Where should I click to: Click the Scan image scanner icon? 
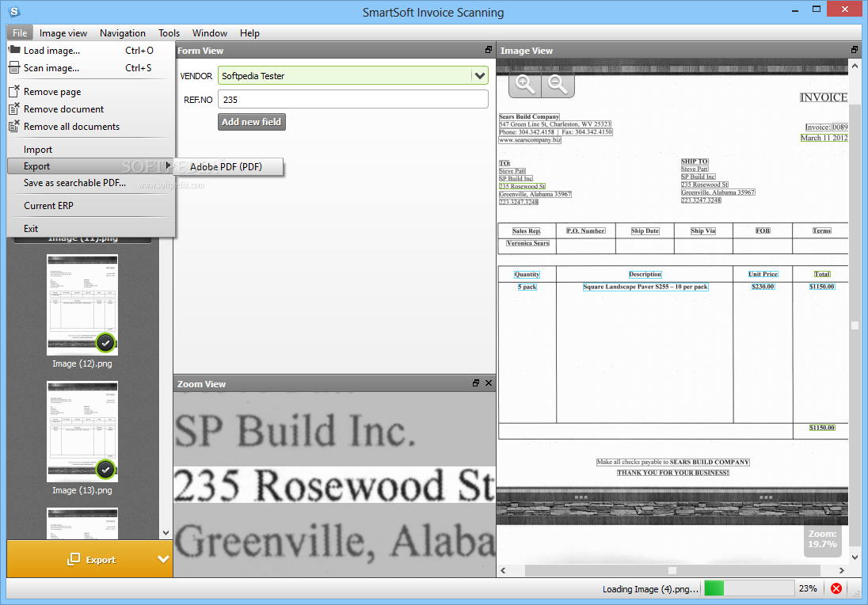tap(14, 67)
